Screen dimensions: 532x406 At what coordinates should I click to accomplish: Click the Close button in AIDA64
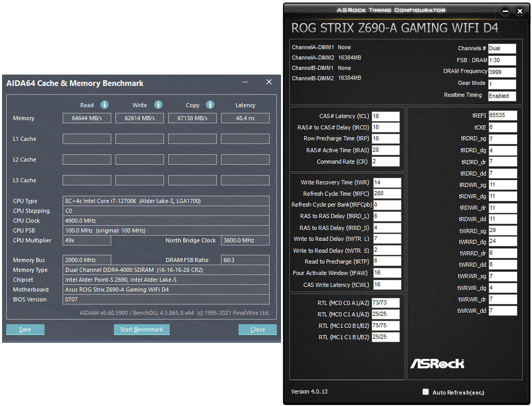[x=258, y=329]
